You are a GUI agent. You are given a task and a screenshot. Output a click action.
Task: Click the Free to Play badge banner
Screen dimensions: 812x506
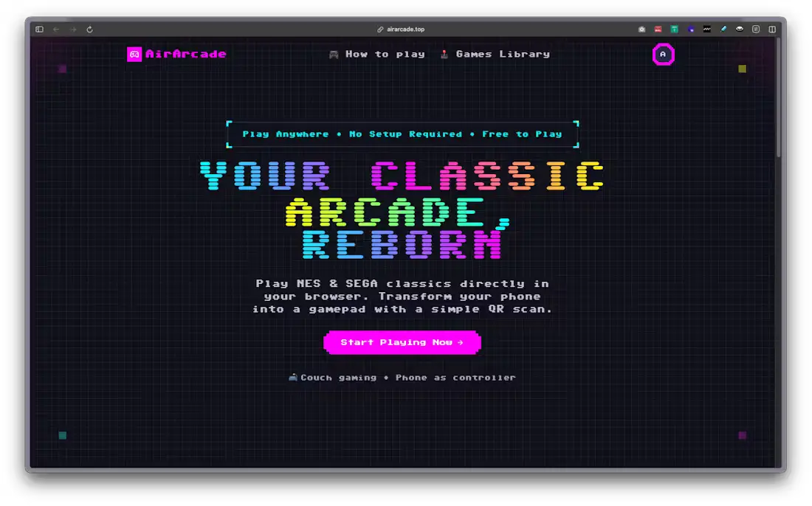point(402,134)
